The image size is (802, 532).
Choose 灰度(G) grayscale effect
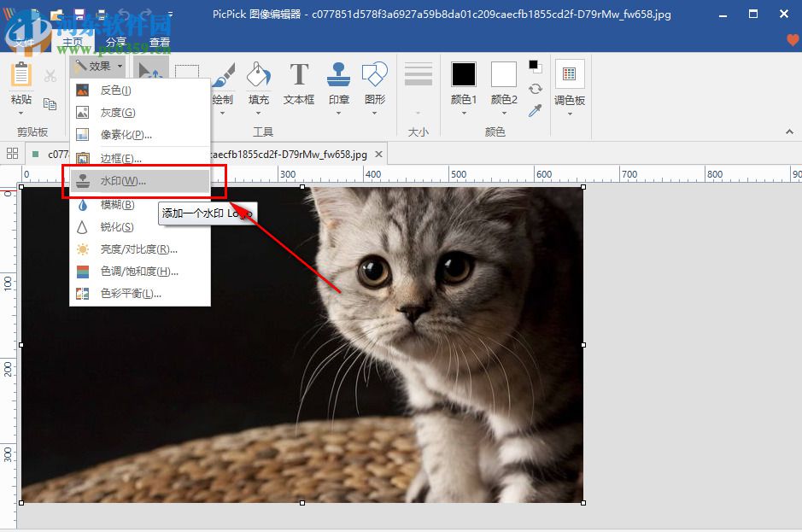point(140,113)
